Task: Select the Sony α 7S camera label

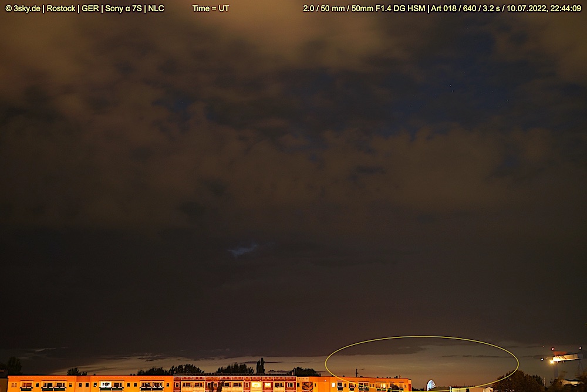Action: click(123, 9)
